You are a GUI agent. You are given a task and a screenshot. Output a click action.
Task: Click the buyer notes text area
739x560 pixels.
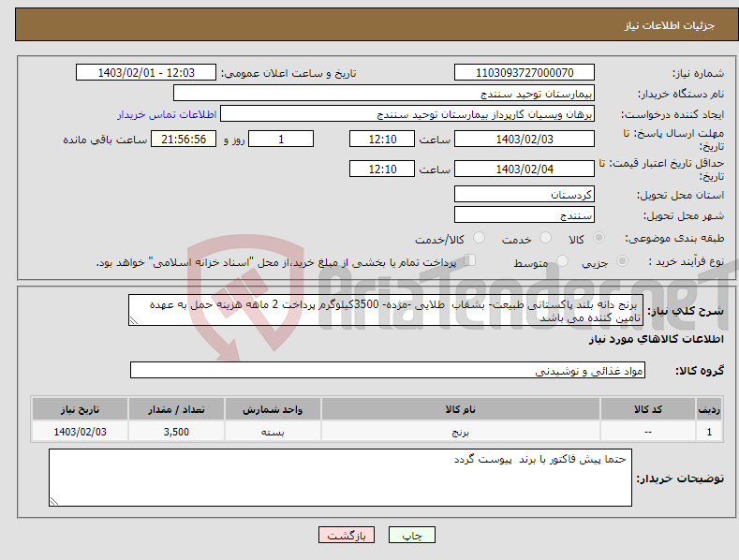(340, 478)
